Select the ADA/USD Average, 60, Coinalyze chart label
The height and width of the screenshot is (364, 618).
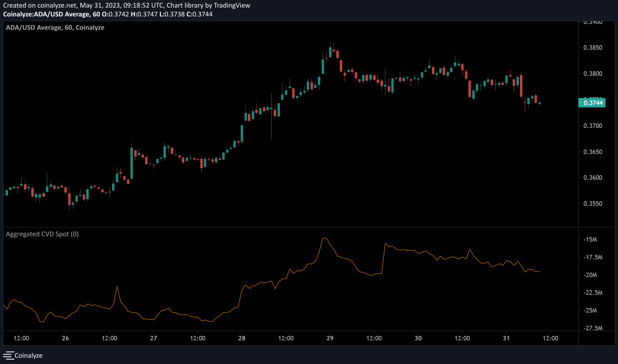[x=55, y=27]
